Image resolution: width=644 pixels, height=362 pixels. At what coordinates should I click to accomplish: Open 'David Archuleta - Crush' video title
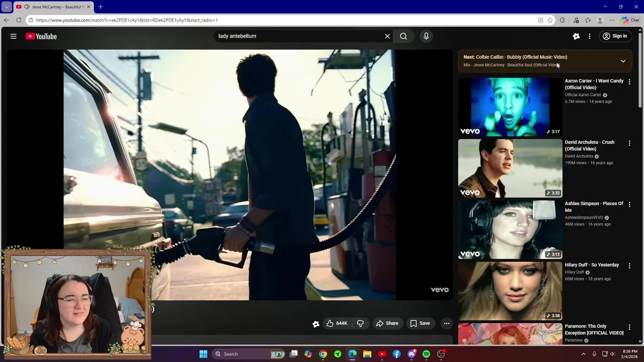click(590, 145)
